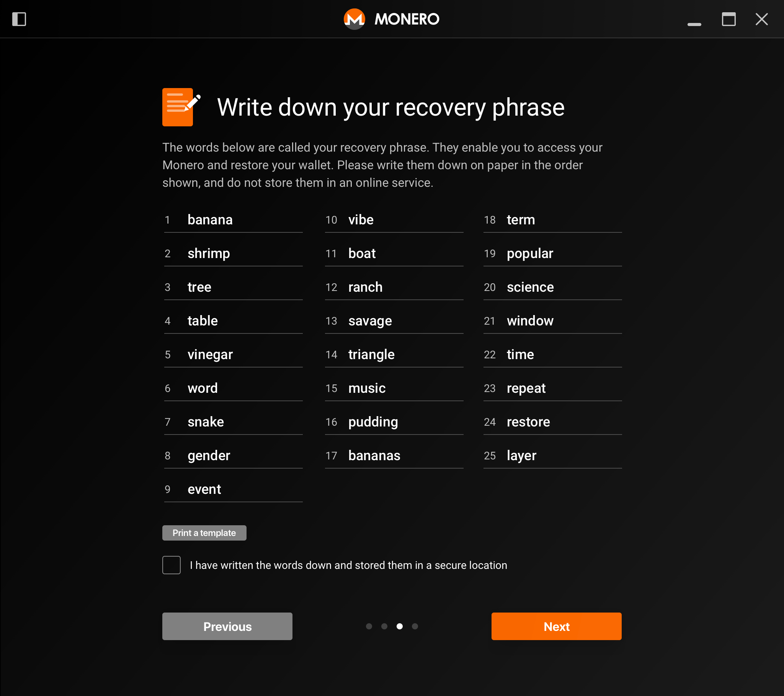Click the second pagination dot indicator

(x=384, y=626)
